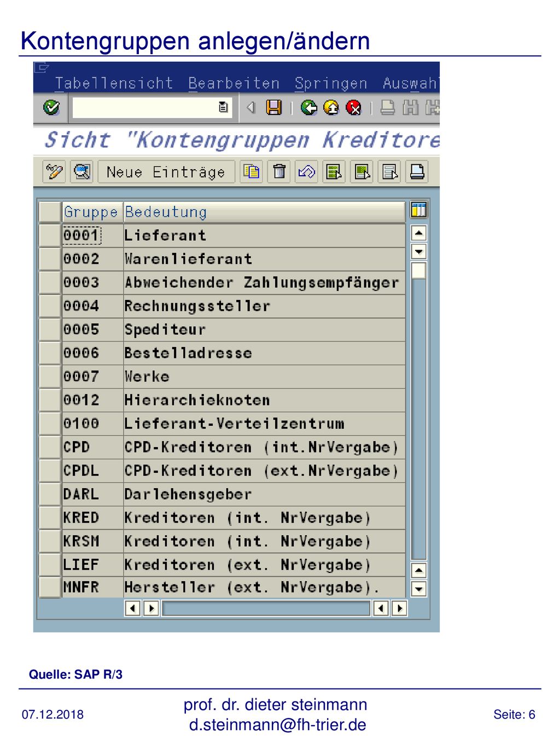Select row marker for group DARL
This screenshot has height=747, width=560.
tap(50, 494)
